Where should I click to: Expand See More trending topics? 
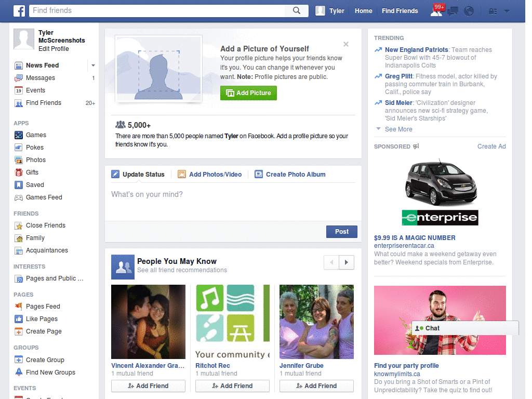pos(398,129)
